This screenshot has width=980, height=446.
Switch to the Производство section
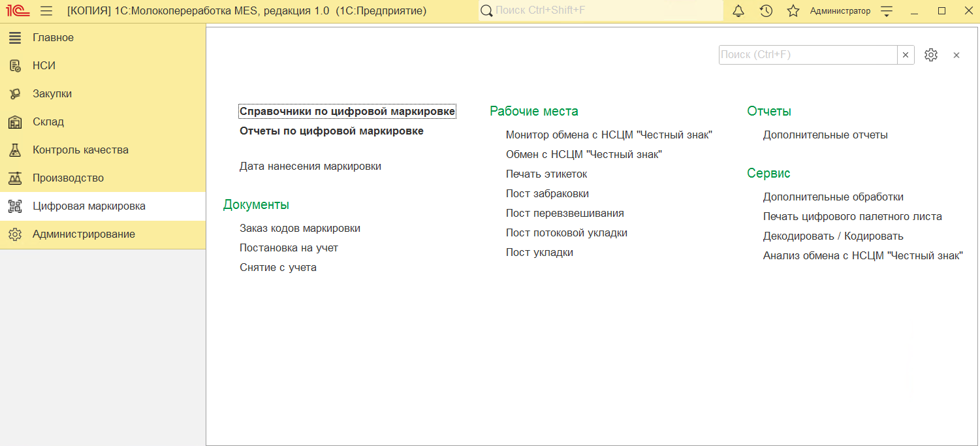(68, 178)
